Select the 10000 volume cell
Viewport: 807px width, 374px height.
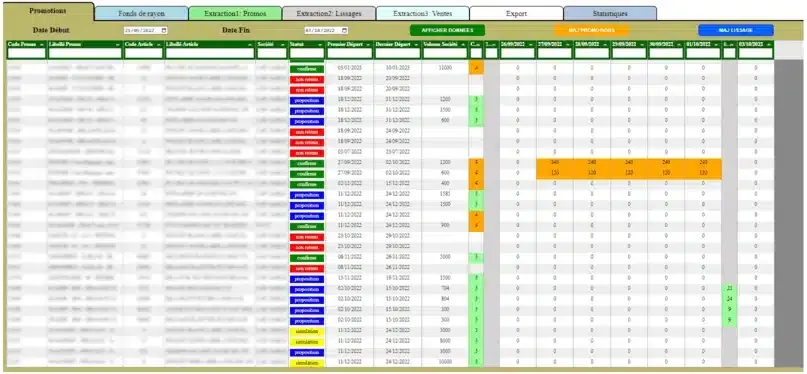click(445, 362)
